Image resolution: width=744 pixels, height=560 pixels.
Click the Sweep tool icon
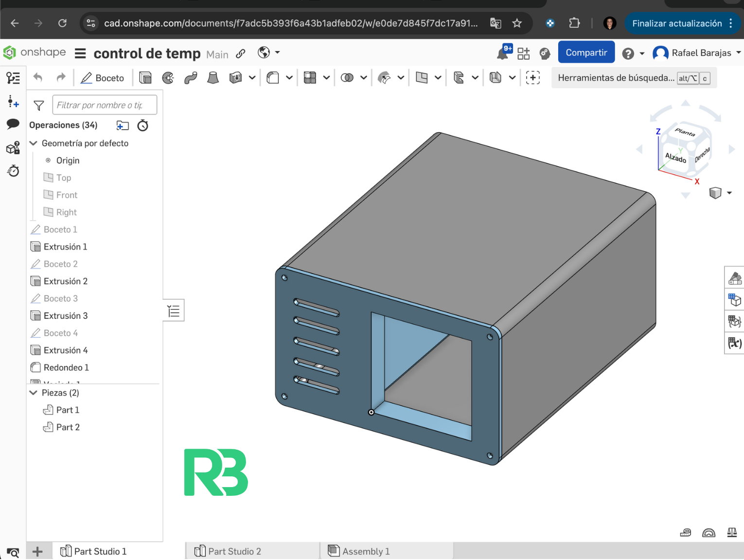click(191, 78)
